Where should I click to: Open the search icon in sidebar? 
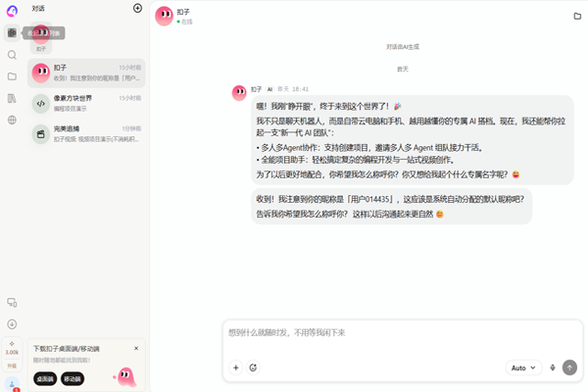[12, 55]
